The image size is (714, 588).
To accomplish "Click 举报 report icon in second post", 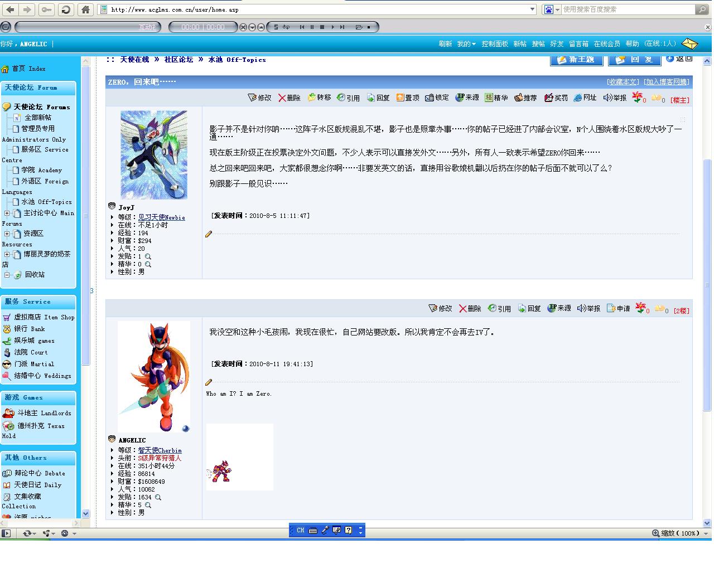I will (581, 308).
